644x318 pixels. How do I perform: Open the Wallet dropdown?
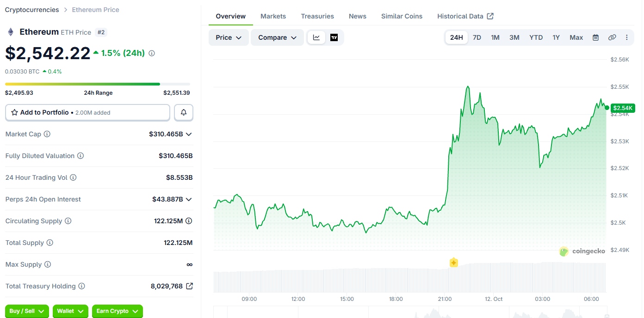tap(70, 311)
